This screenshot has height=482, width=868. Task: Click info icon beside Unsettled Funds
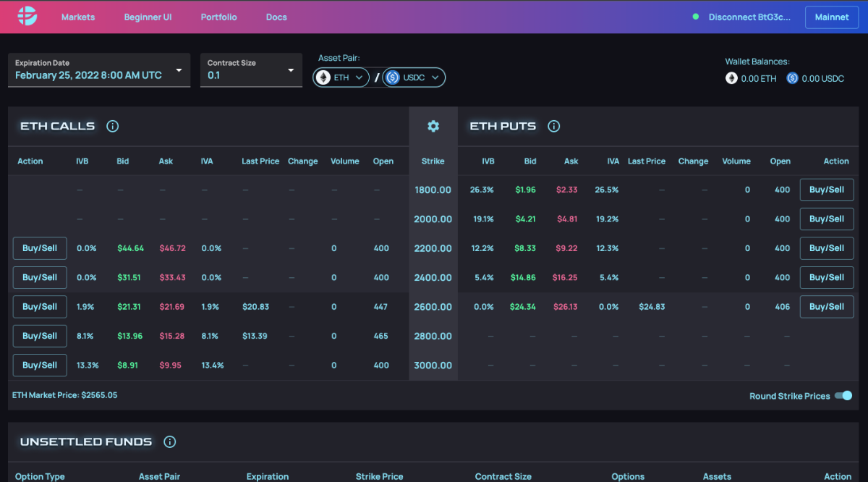(169, 441)
